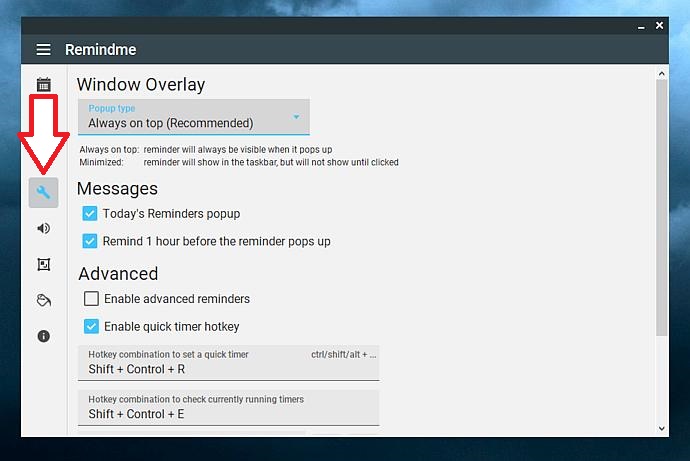Click the quick timer hotkey field
Screen dimensions: 690x461
click(228, 363)
